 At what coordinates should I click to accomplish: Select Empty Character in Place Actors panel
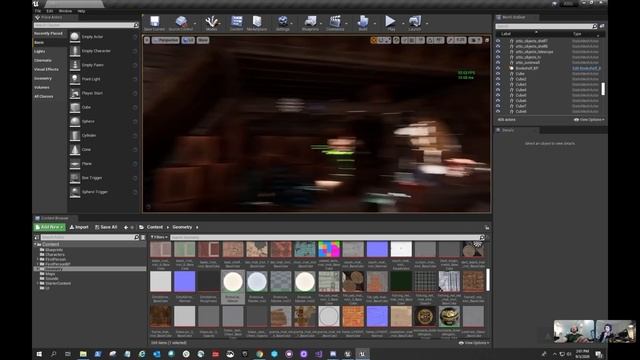103,51
